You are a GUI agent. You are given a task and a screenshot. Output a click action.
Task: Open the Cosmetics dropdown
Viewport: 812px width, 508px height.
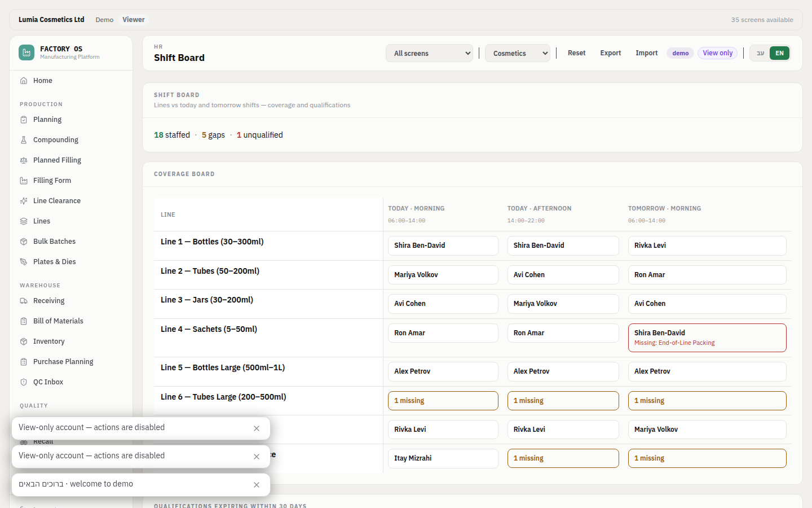518,53
